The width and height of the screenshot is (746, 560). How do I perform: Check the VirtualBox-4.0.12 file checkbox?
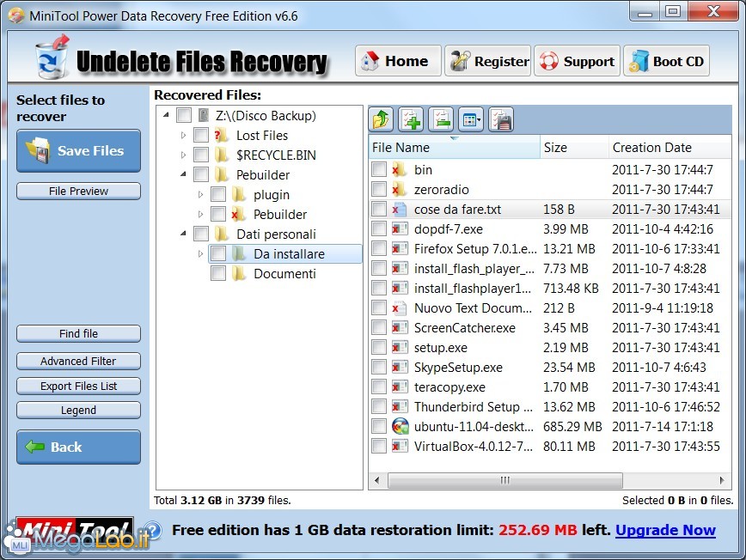point(379,446)
